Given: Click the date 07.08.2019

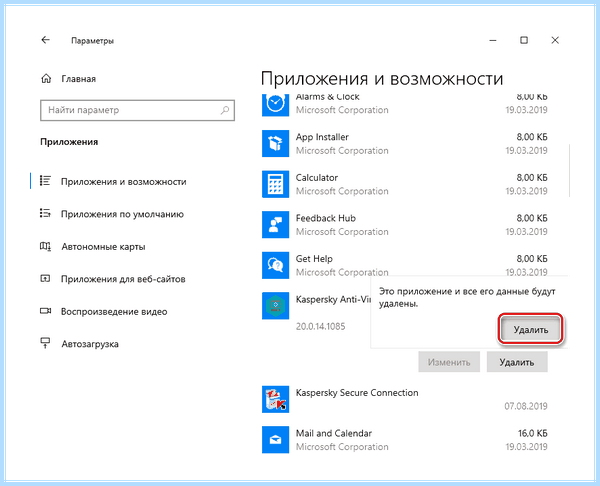Looking at the screenshot, I should (526, 406).
